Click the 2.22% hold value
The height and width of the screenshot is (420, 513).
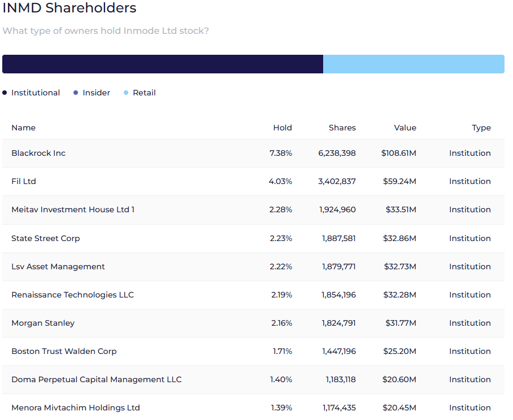coord(281,266)
